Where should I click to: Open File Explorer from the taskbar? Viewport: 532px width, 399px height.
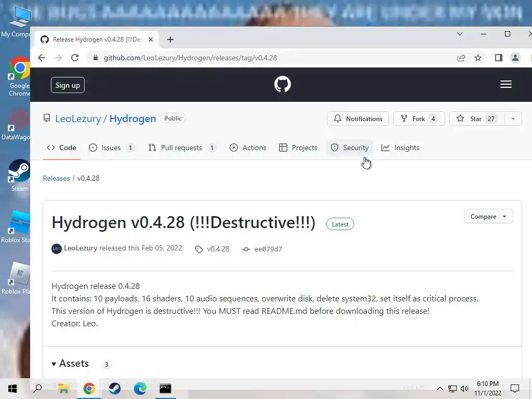[63, 389]
